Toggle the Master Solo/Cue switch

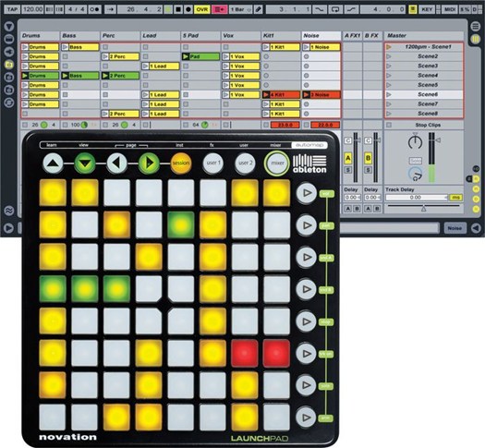point(416,161)
